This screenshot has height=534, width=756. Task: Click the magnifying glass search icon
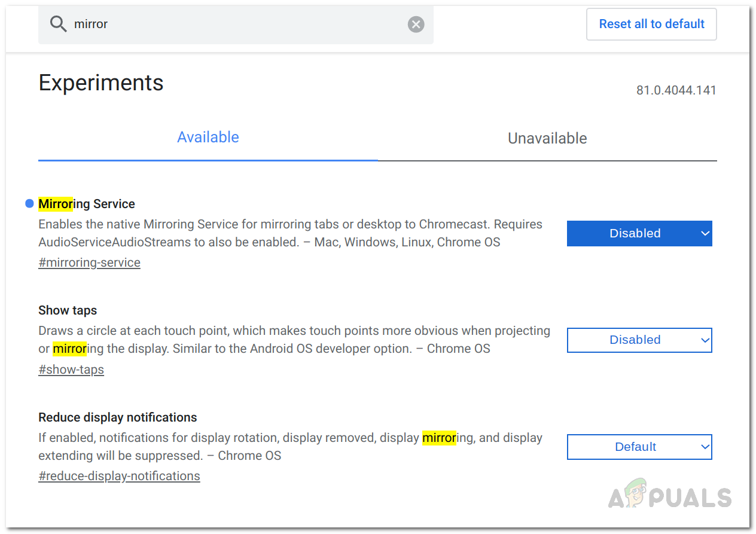(58, 24)
